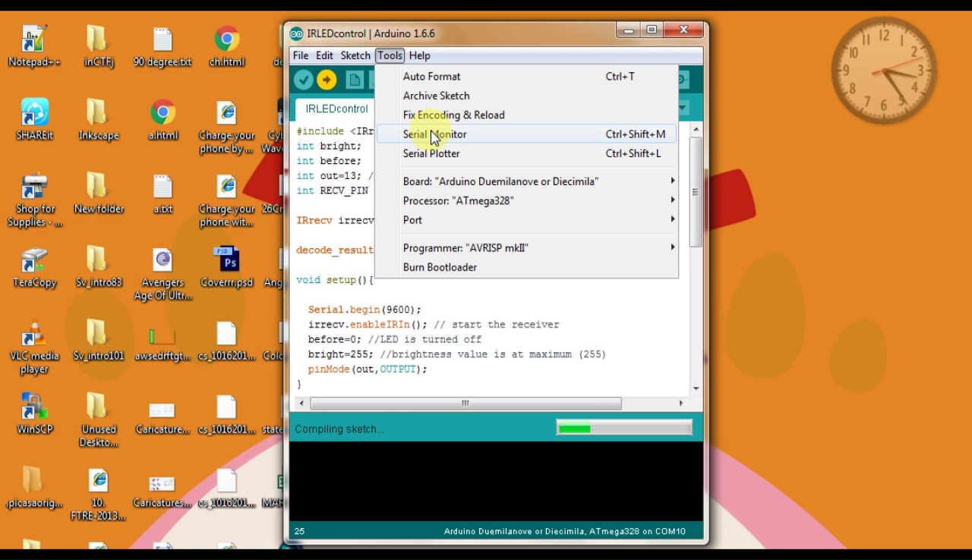Launch the VLC media player shortcut
The width and height of the screenshot is (972, 560).
(34, 348)
